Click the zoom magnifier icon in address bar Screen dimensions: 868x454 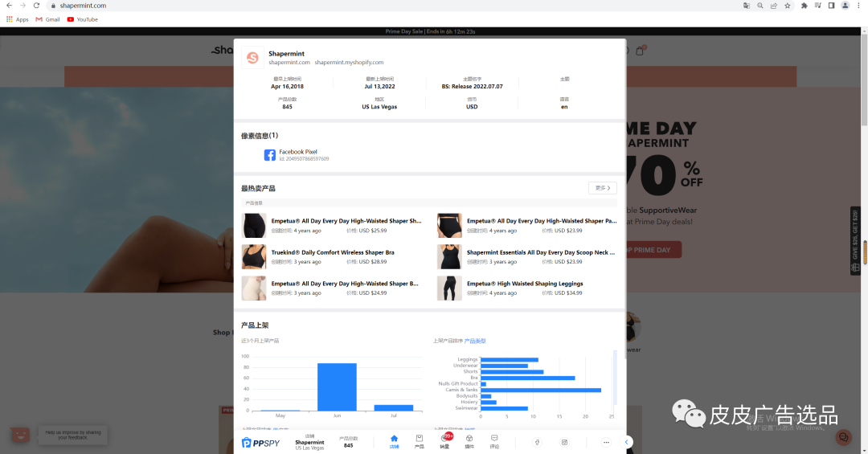pyautogui.click(x=760, y=6)
